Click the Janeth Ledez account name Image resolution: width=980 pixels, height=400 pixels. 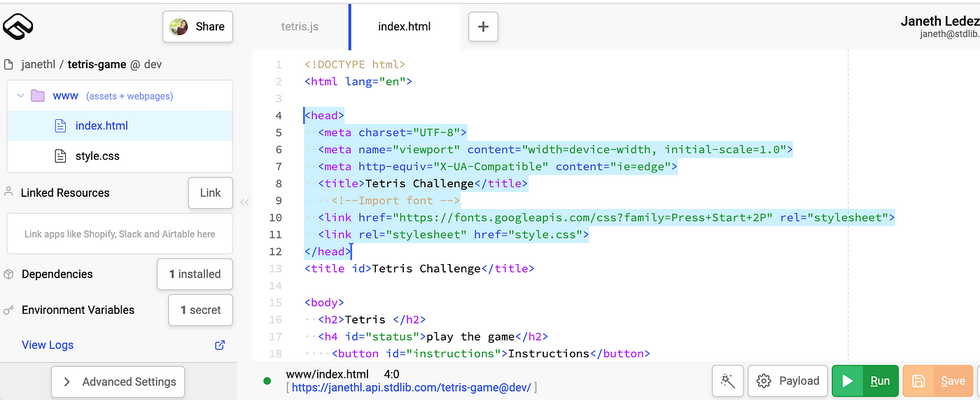coord(939,22)
